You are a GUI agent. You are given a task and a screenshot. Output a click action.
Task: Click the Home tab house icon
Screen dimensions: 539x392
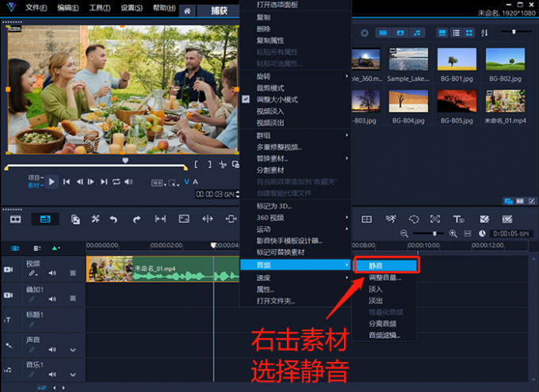tap(187, 11)
